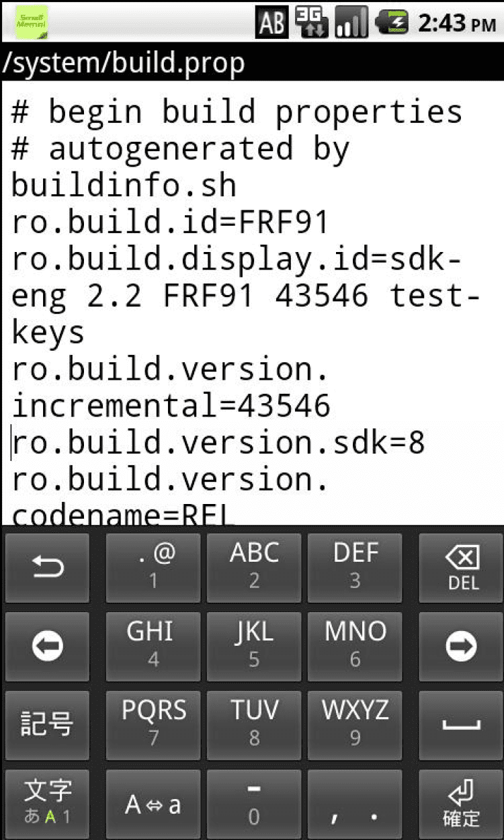Screen dimensions: 504x840
Task: Tap the WXYZ 9 key
Action: point(355,725)
